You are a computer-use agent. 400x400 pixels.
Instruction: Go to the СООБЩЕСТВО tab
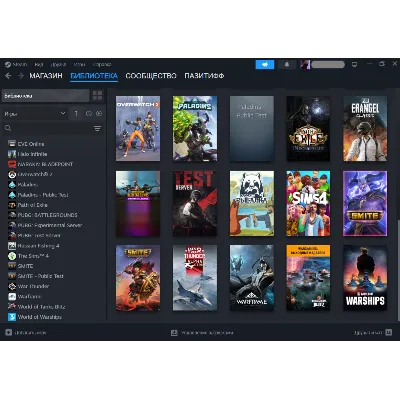pos(151,76)
